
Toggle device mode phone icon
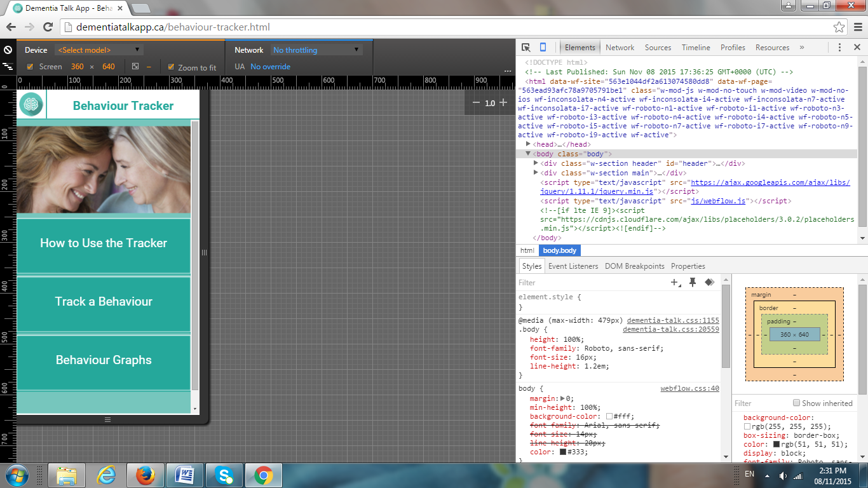click(x=543, y=48)
